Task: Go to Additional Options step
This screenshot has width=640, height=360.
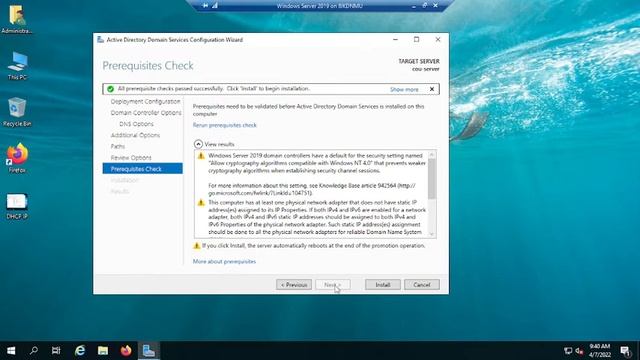Action: (x=135, y=135)
